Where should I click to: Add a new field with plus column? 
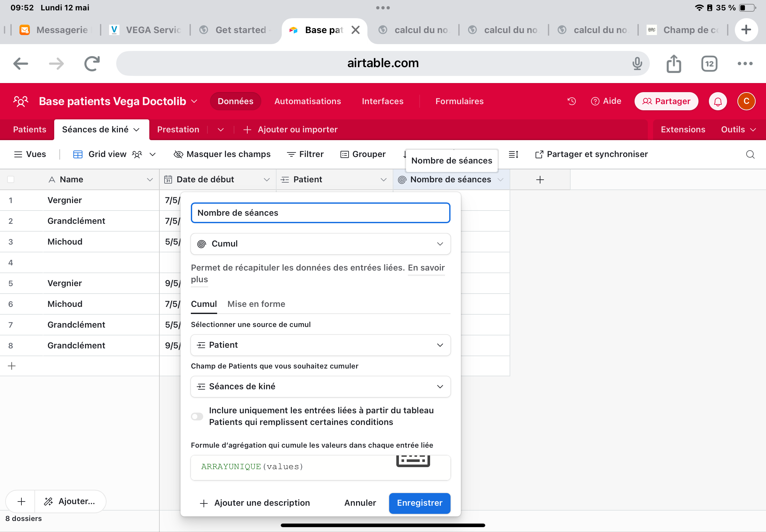pos(540,180)
